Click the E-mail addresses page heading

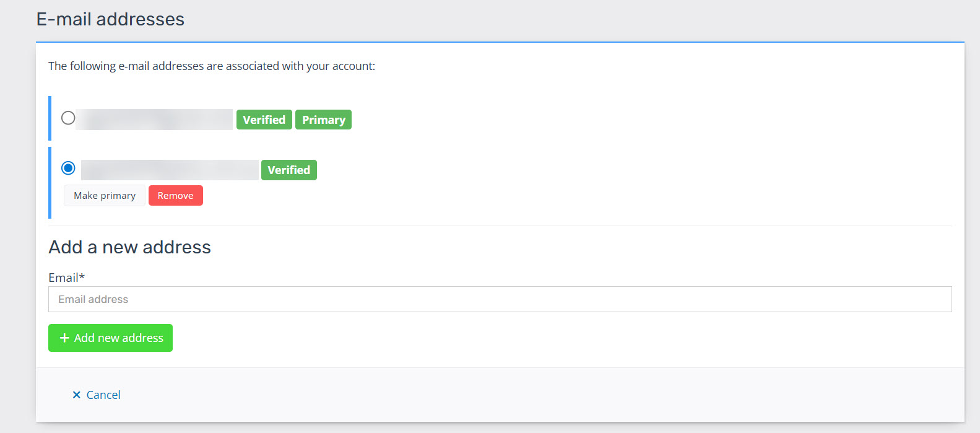click(x=110, y=19)
